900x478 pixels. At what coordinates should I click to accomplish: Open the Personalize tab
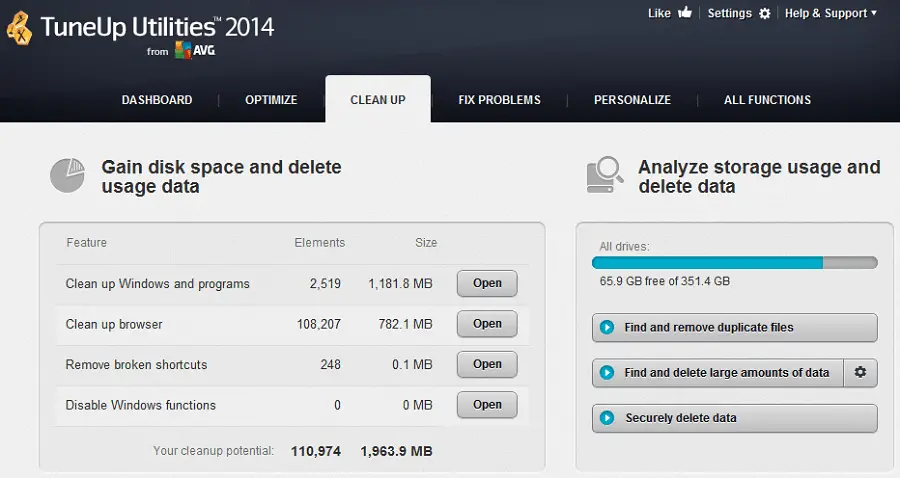point(632,100)
